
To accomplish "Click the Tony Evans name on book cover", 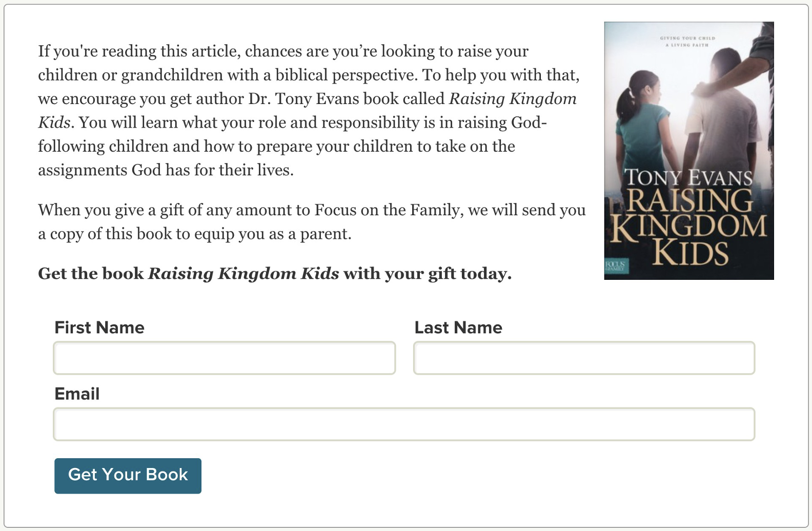I will (688, 178).
